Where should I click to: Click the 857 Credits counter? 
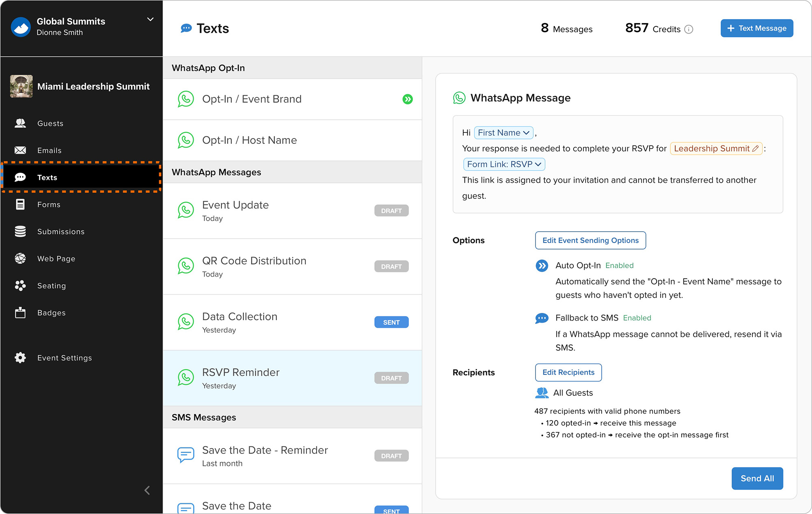pyautogui.click(x=652, y=28)
